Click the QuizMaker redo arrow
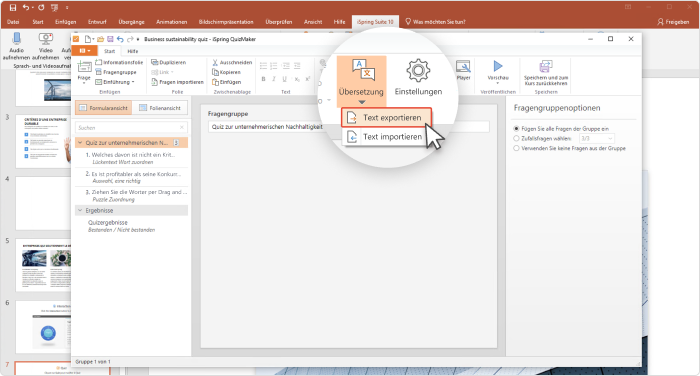The image size is (700, 376). 130,39
